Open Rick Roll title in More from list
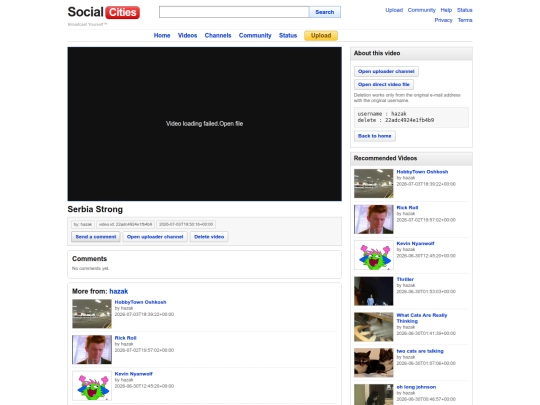This screenshot has height=405, width=540. [x=125, y=338]
